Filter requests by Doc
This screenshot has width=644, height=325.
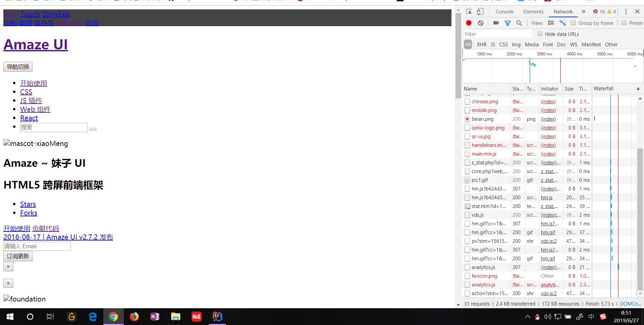click(x=561, y=45)
